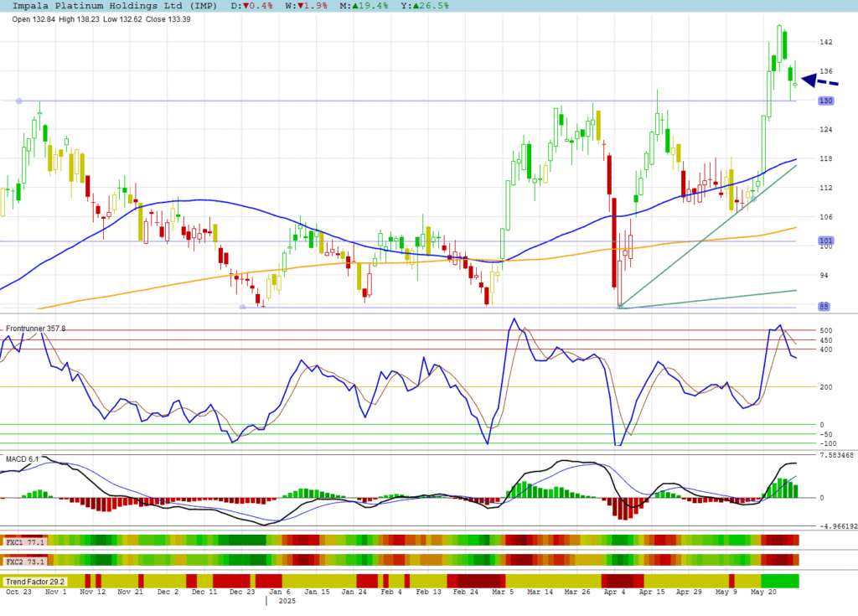
Task: Click the High 138.23 reading
Action: 79,19
